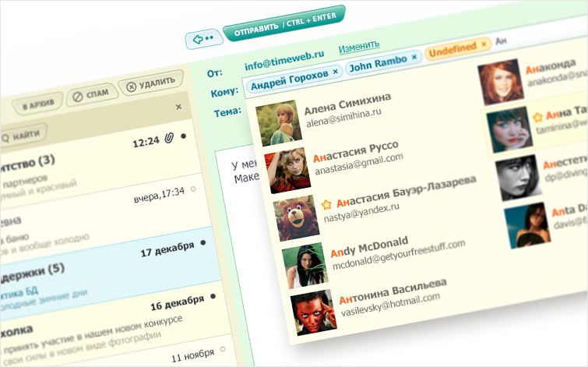Click the avatar photo of Алена Симихина

coord(279,123)
